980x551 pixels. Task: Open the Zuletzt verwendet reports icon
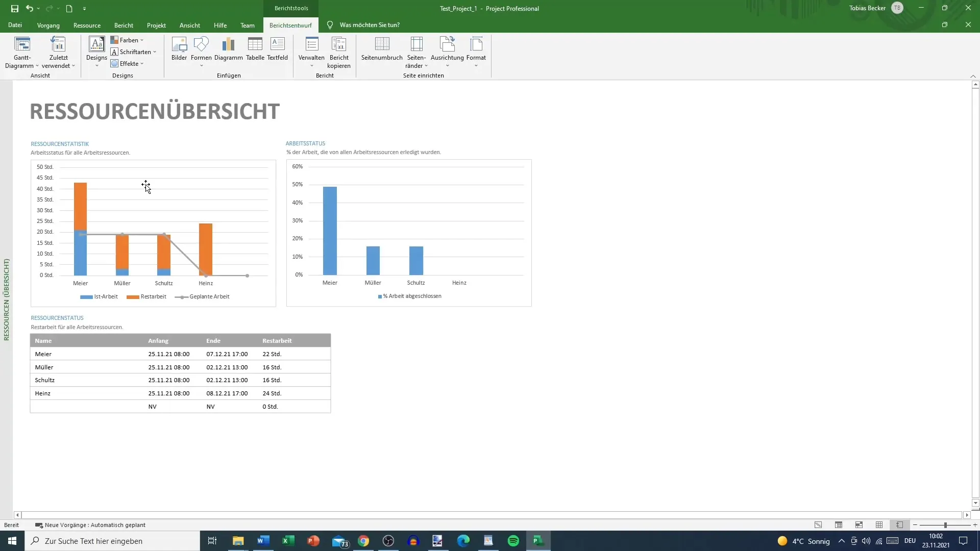(x=58, y=45)
